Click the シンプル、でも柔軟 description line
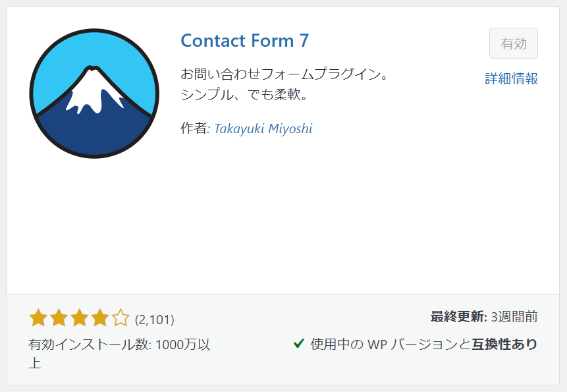The width and height of the screenshot is (567, 392). click(x=244, y=95)
